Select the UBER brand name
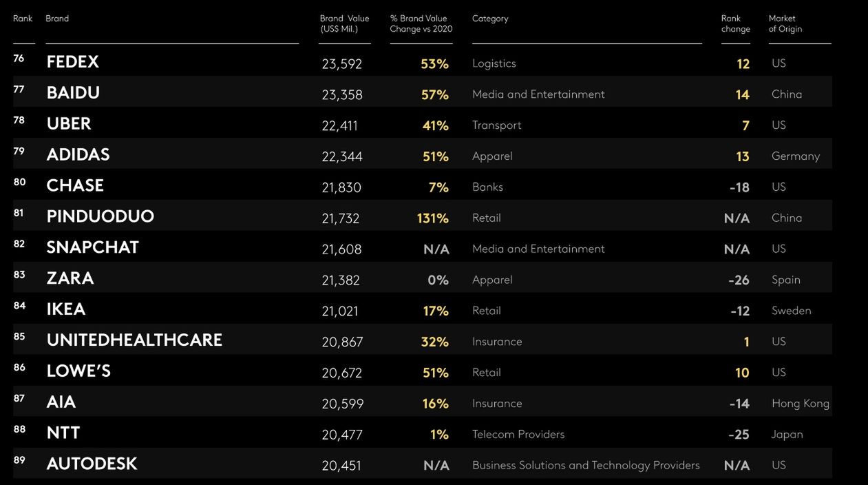Screen dimensions: 868x485 69,124
